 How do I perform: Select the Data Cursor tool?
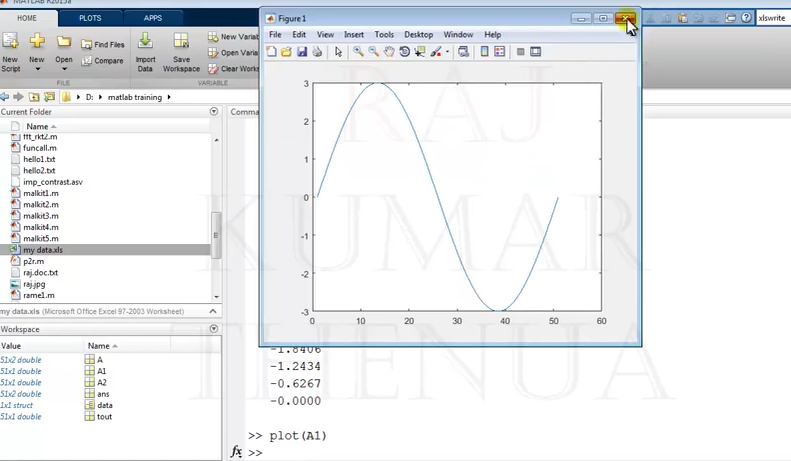click(420, 51)
